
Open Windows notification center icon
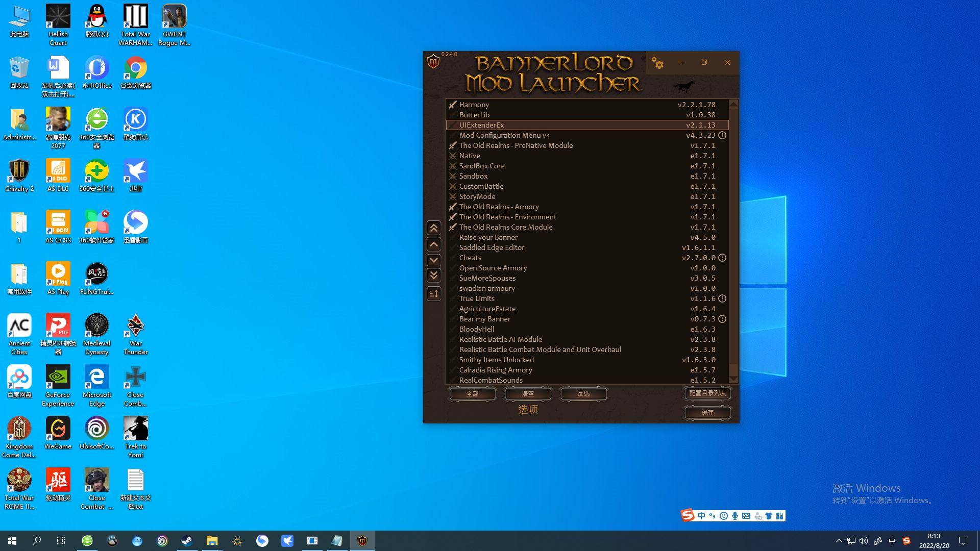coord(963,541)
